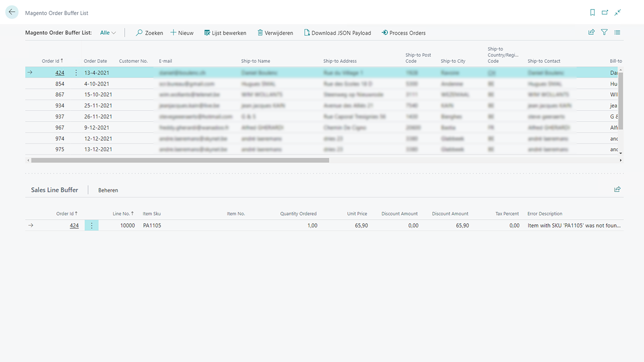Click Customer No. column header
644x362 pixels.
(133, 61)
